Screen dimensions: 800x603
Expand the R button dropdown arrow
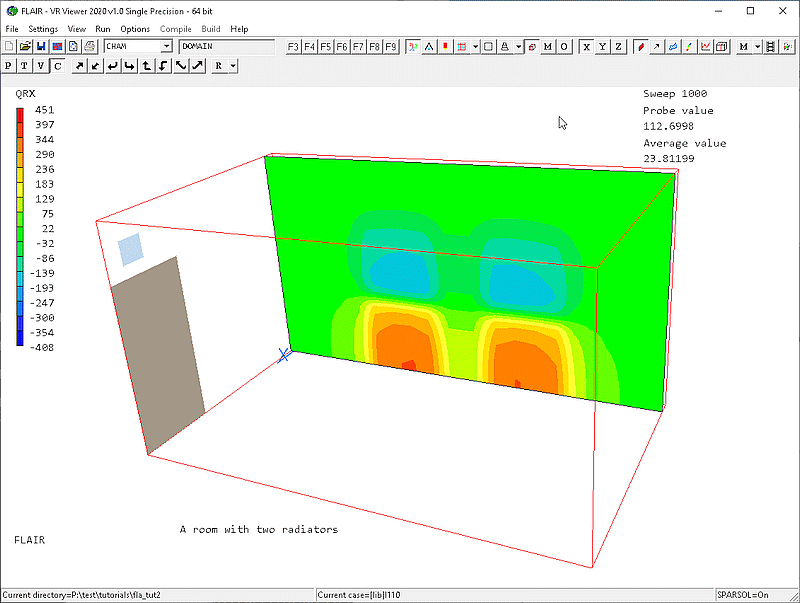pyautogui.click(x=232, y=66)
